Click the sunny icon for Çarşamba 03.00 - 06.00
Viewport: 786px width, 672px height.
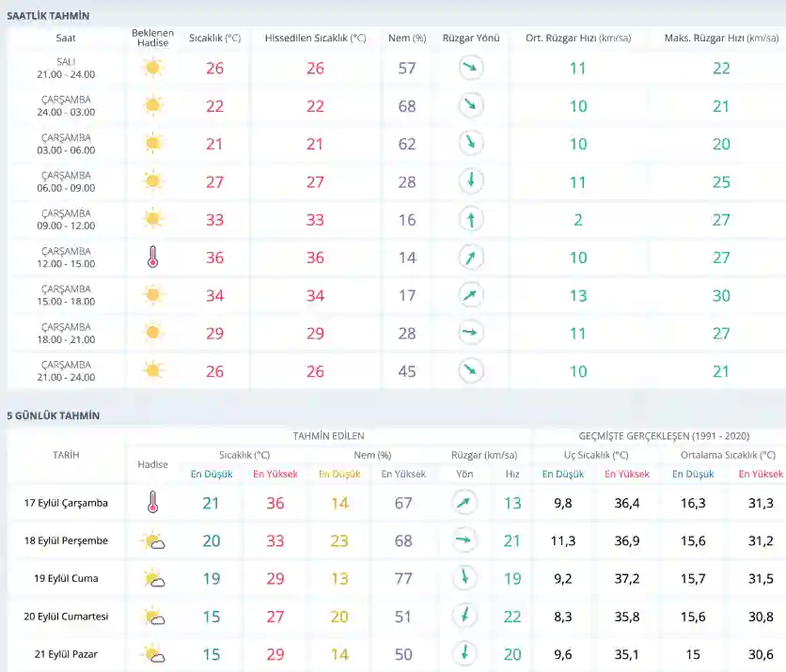point(152,144)
